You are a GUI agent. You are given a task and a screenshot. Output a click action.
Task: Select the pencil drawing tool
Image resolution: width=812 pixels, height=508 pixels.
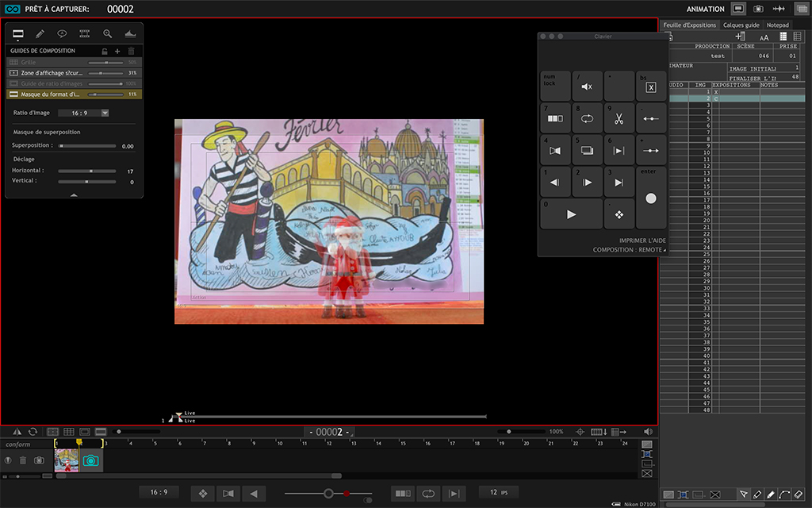tap(40, 34)
